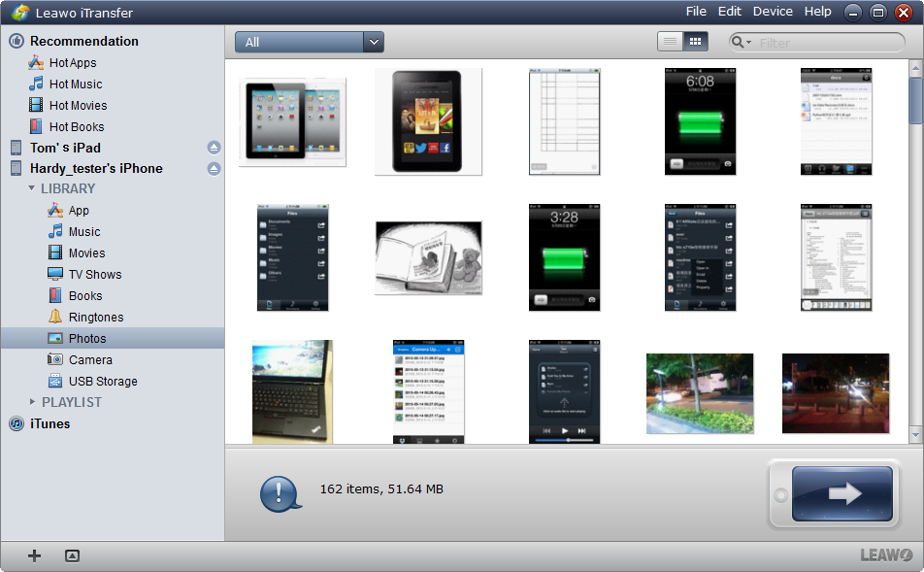Open iTunes library in sidebar
The width and height of the screenshot is (924, 572).
[49, 423]
